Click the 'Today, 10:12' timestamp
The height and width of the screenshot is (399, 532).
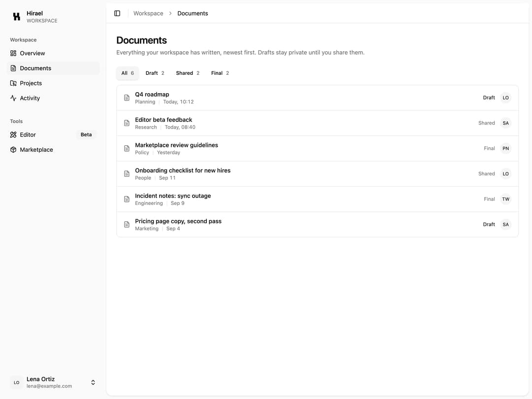178,102
